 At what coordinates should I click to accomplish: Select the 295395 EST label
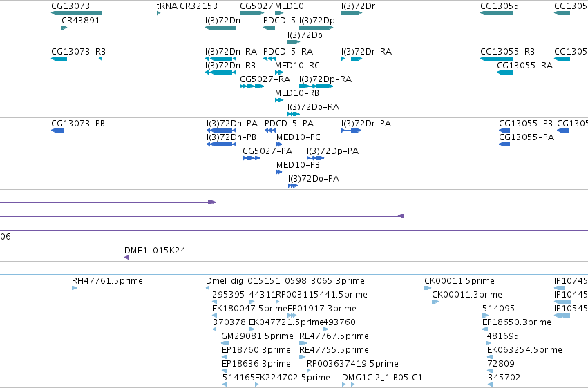(229, 294)
